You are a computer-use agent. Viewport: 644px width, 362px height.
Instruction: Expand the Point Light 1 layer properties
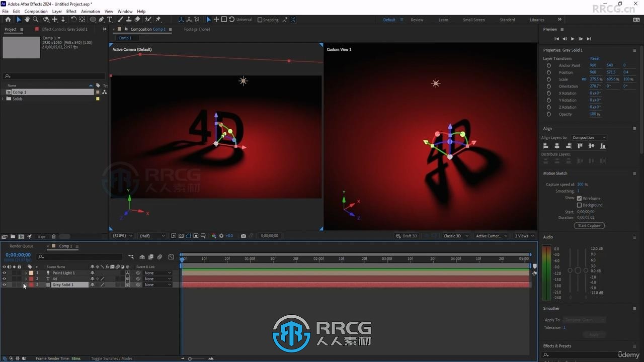pos(26,273)
